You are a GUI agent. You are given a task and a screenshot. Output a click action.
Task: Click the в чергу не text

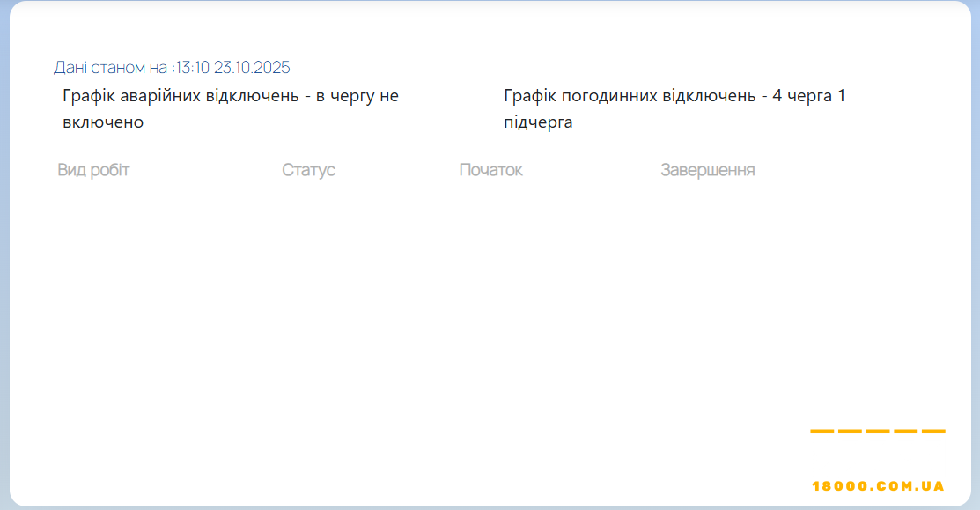coord(357,96)
